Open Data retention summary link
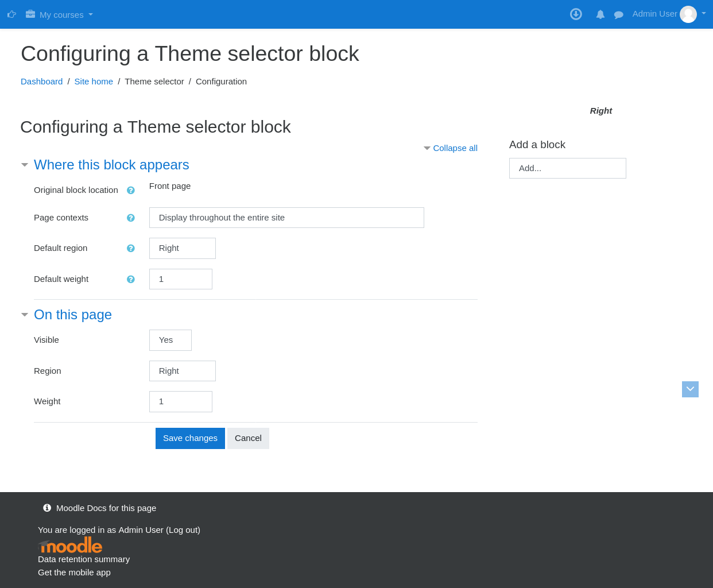 pos(84,559)
